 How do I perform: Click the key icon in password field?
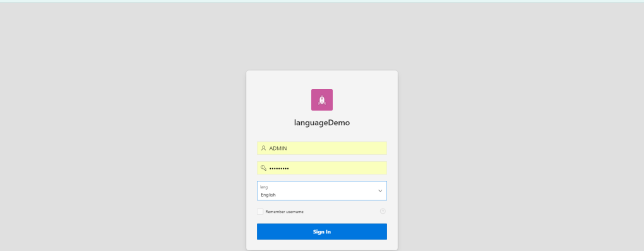tap(264, 168)
